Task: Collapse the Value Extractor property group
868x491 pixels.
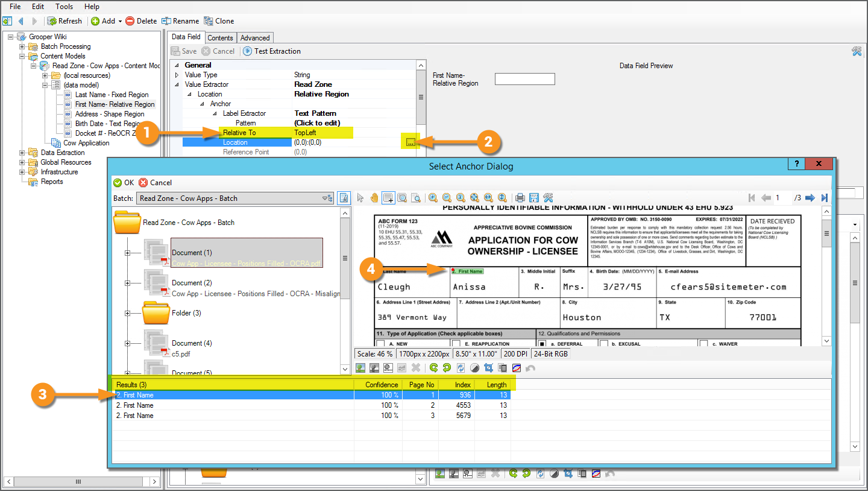Action: click(x=177, y=84)
